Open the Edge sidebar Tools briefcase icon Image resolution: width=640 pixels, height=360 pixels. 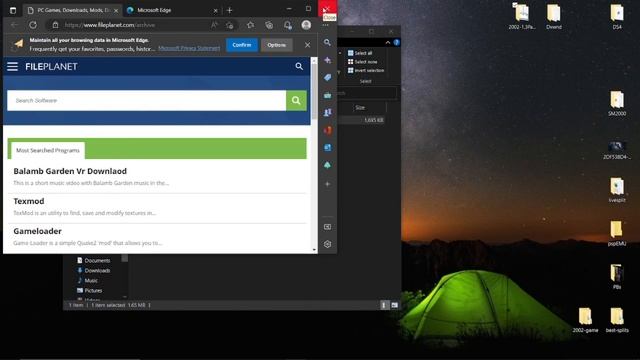click(327, 95)
